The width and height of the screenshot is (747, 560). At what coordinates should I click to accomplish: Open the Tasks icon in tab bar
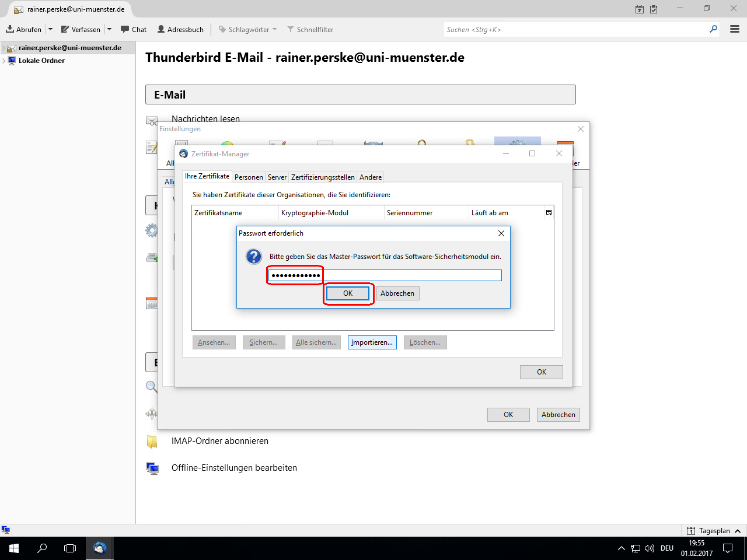point(654,9)
